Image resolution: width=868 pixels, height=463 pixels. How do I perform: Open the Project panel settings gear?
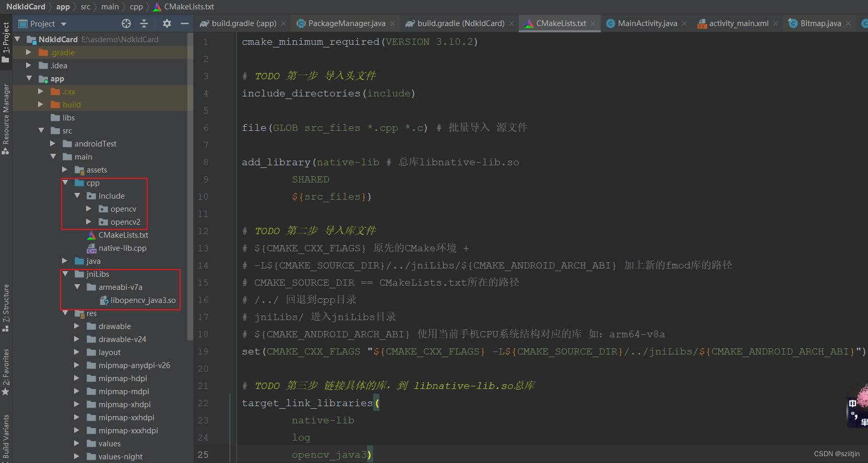click(167, 23)
